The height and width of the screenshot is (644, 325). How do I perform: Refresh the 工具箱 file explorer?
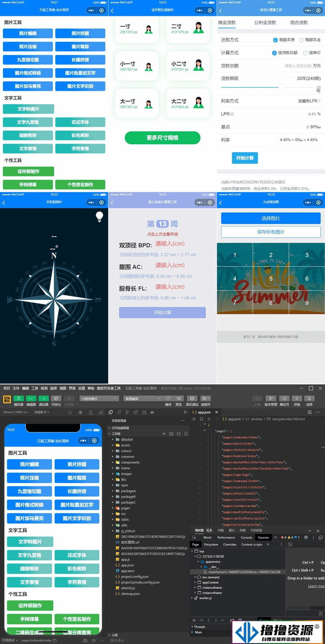(x=178, y=434)
